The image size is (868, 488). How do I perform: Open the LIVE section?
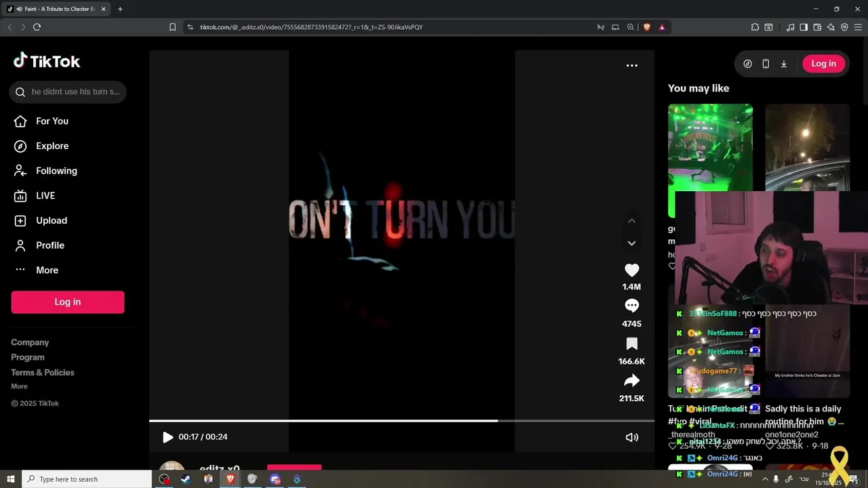click(x=35, y=195)
